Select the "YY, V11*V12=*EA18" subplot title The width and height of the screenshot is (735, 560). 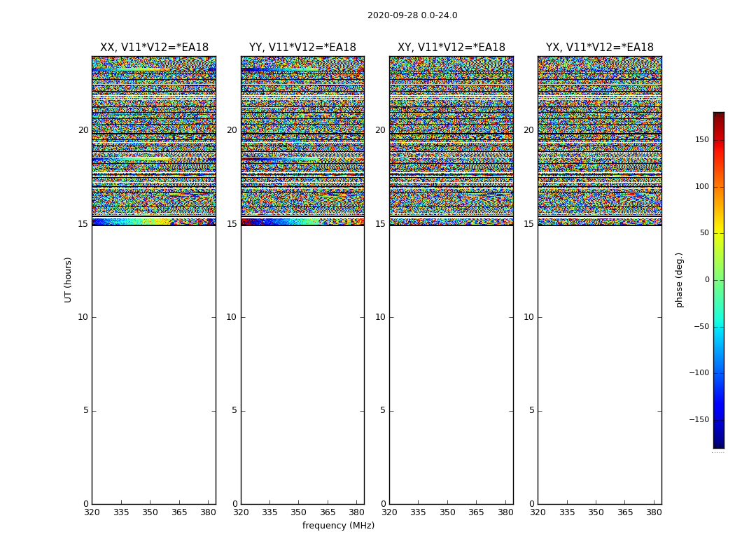(x=302, y=48)
